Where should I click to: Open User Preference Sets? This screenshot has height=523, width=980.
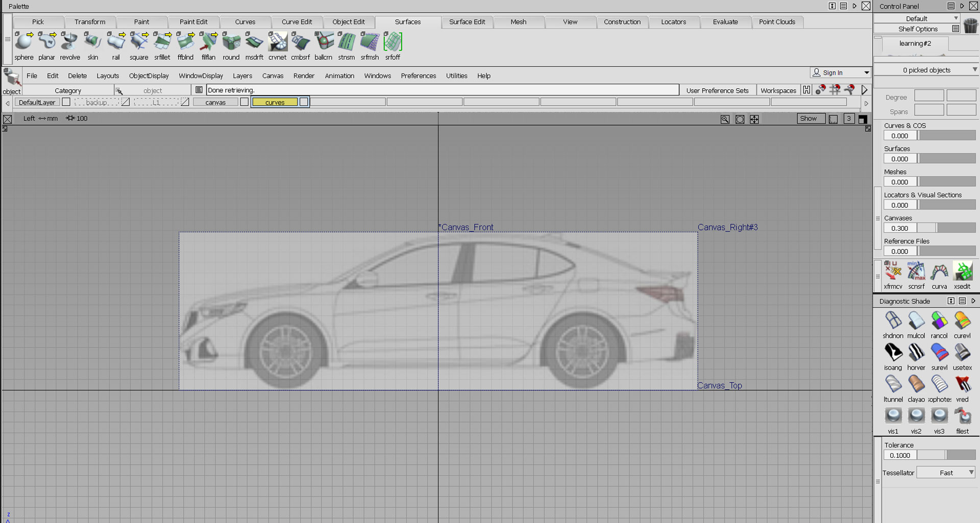(717, 91)
